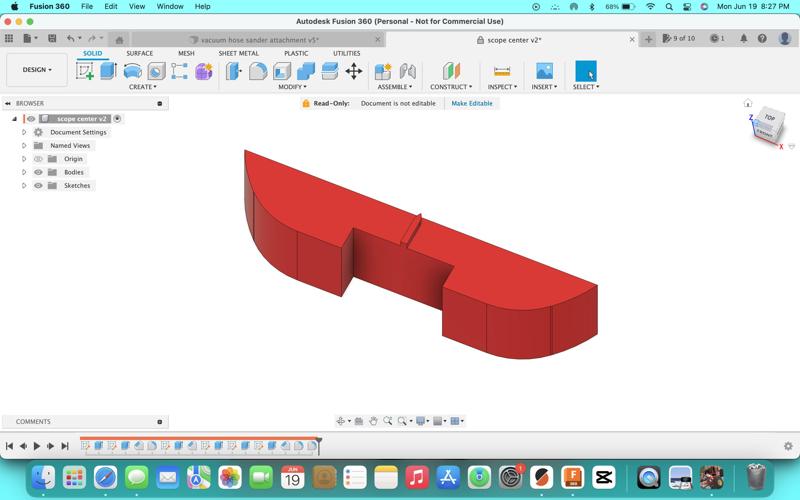Open the SHEET METAL tab
The height and width of the screenshot is (500, 800).
238,53
